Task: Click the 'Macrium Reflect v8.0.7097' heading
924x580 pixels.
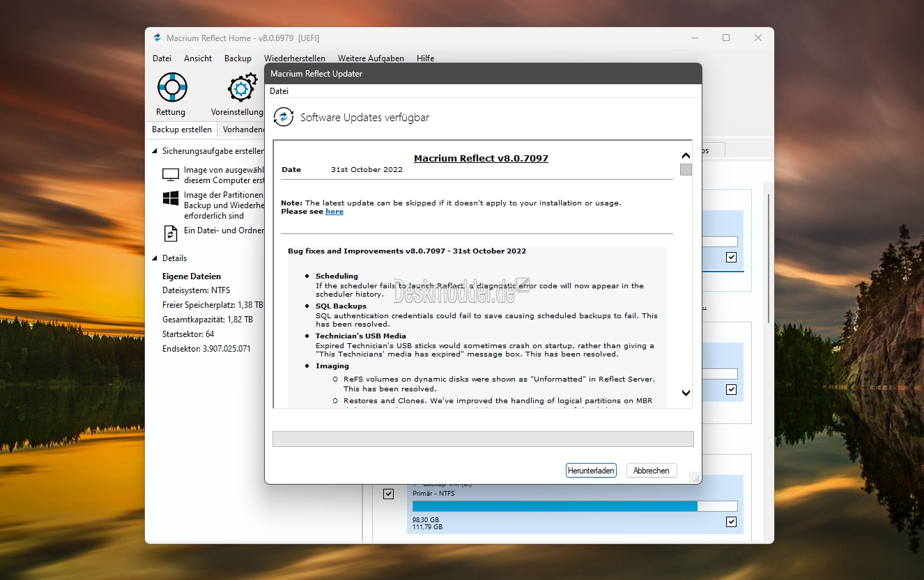Action: (481, 158)
